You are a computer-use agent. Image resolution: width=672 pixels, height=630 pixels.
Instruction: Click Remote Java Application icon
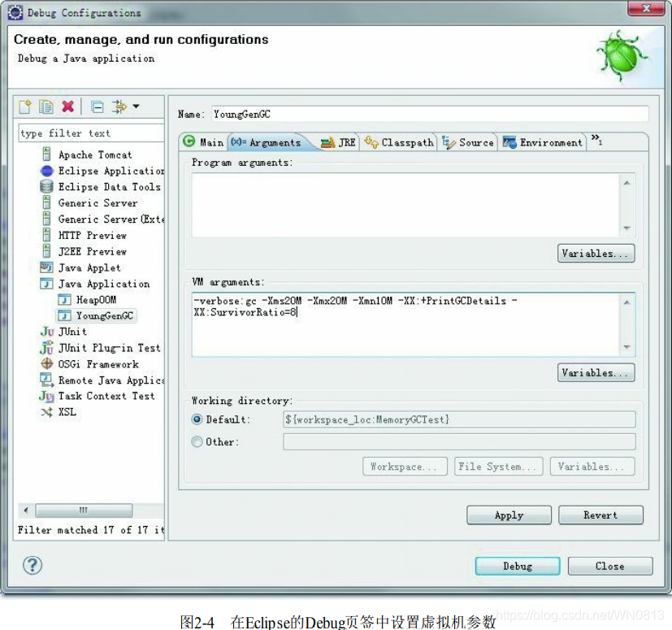46,380
